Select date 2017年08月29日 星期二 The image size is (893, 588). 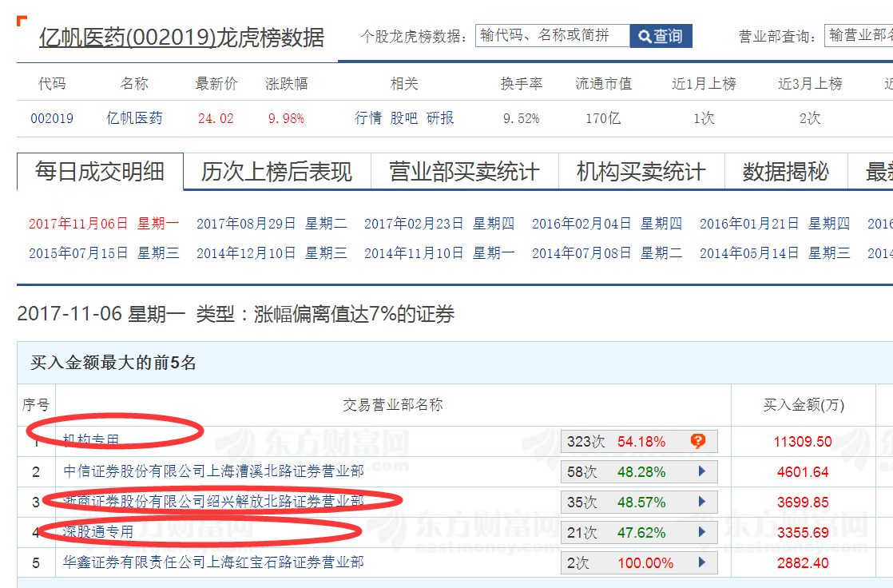[x=272, y=224]
